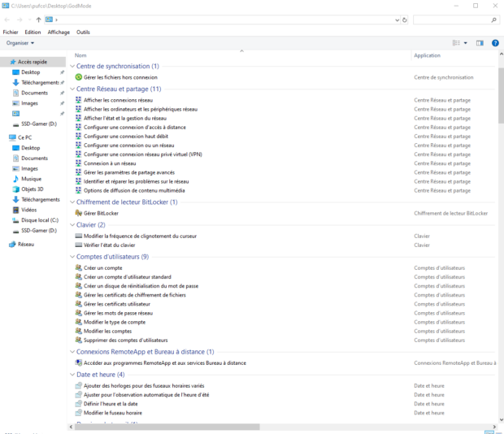Viewport: 504px width, 434px height.
Task: Open the Outils menu
Action: click(x=83, y=32)
